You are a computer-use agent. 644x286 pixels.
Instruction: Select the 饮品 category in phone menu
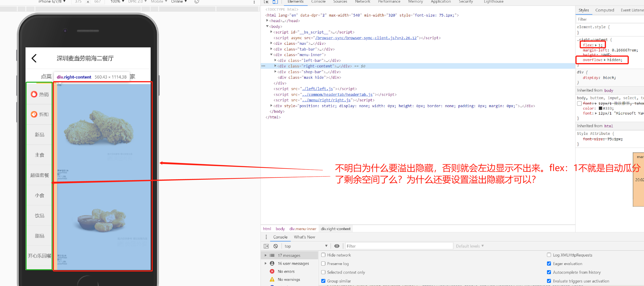(40, 216)
